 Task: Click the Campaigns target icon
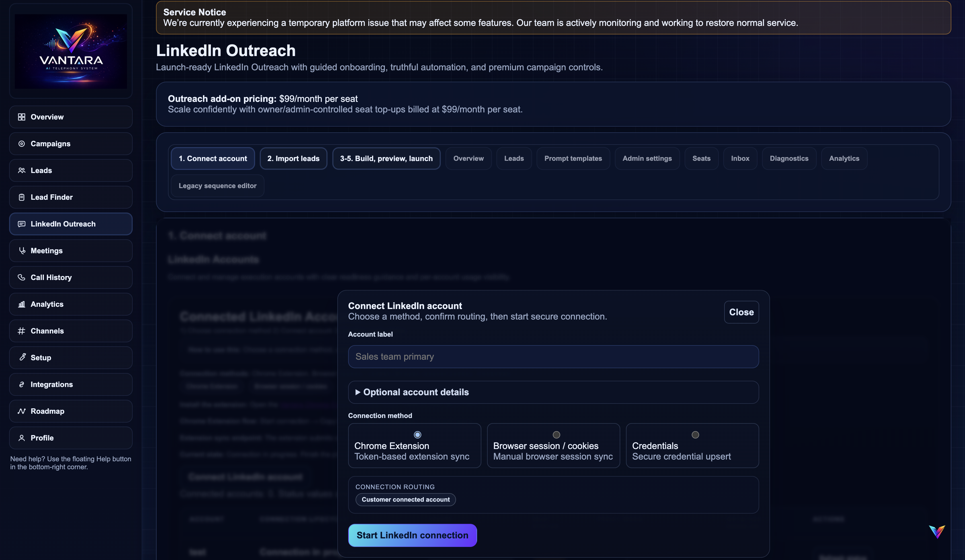(x=21, y=143)
